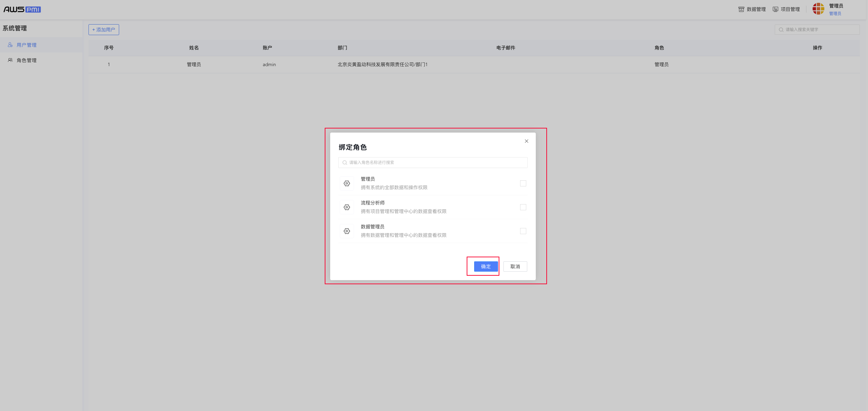The width and height of the screenshot is (868, 411).
Task: Click the 项目管理 icon in header
Action: pyautogui.click(x=775, y=9)
